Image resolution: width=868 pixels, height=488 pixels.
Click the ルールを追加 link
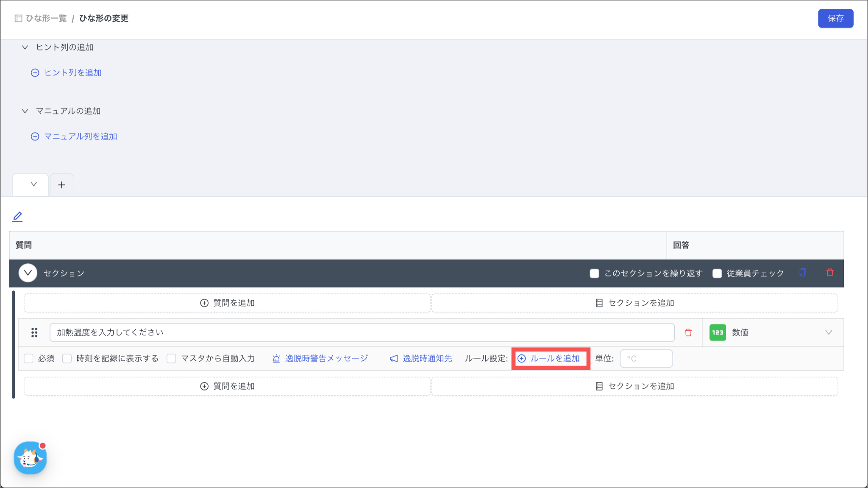tap(550, 359)
